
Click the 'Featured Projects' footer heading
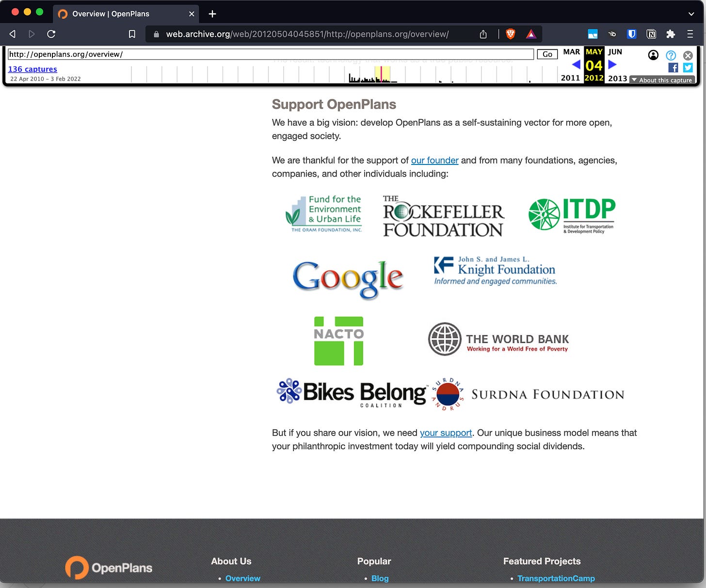click(x=542, y=561)
